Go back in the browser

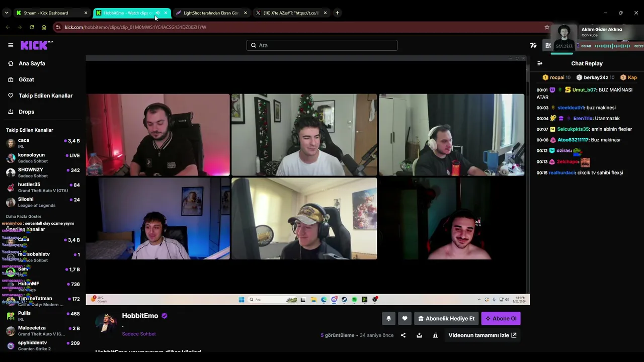8,27
